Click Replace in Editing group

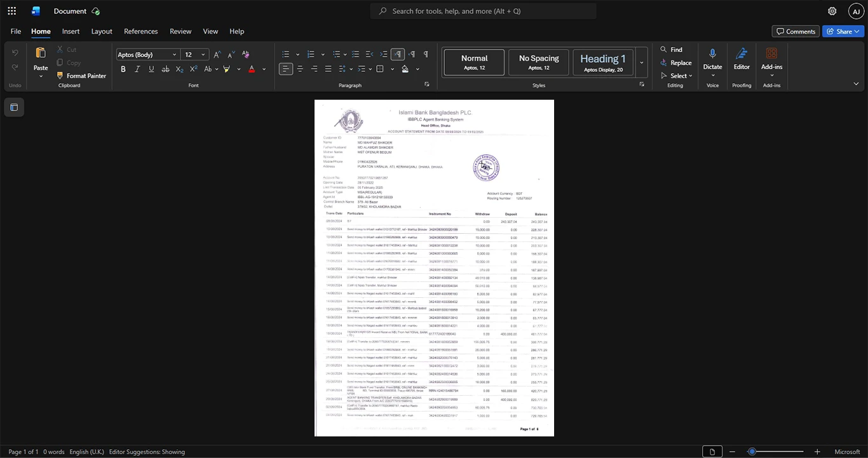coord(675,63)
